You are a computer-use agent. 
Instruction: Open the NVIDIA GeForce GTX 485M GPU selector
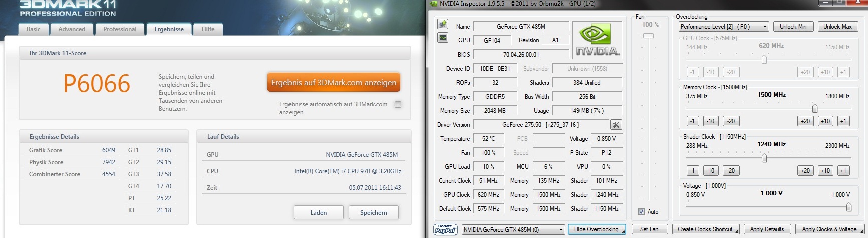click(x=513, y=230)
